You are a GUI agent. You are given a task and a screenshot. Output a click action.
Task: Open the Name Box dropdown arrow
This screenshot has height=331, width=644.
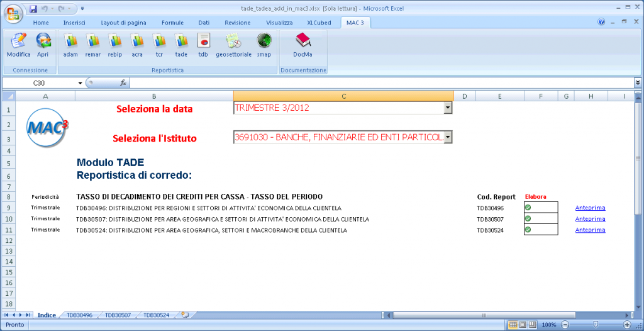[80, 83]
